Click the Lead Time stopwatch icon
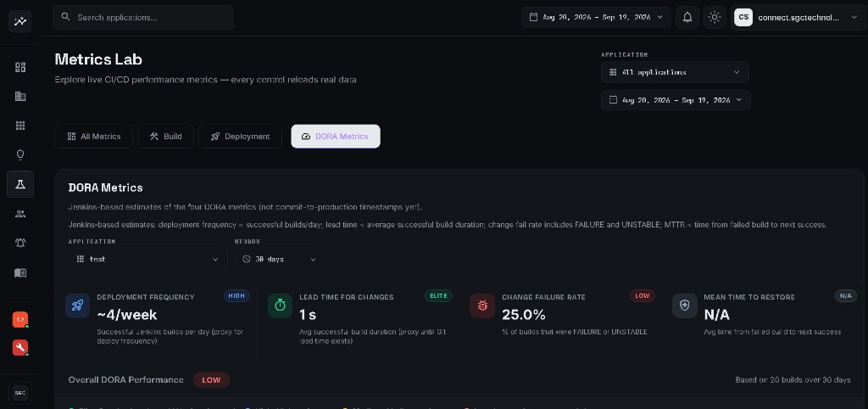Viewport: 868px width, 409px height. pos(280,305)
